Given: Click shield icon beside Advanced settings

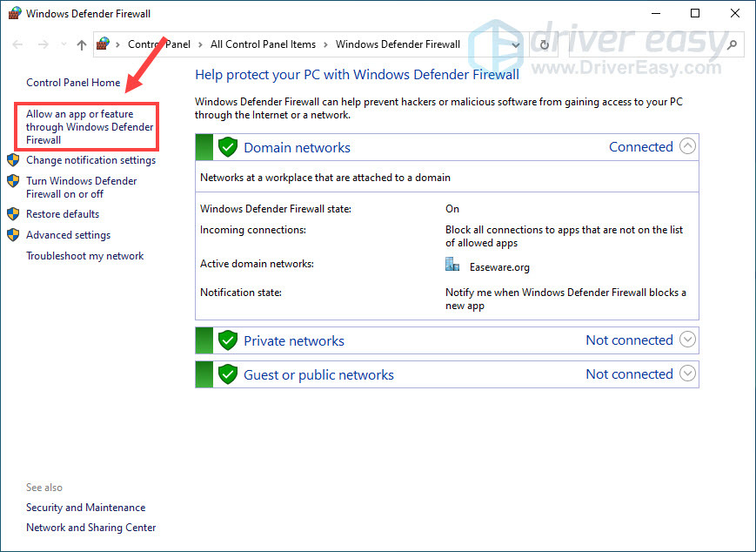Looking at the screenshot, I should click(13, 235).
